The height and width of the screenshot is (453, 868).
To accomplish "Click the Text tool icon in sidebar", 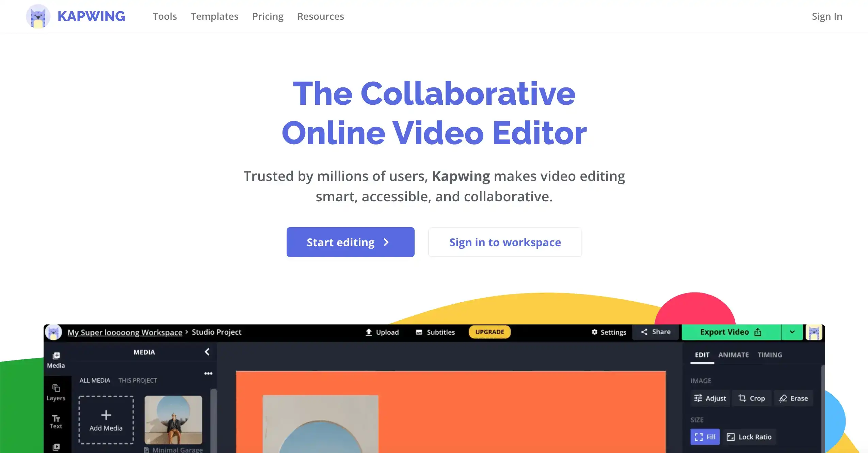I will tap(56, 417).
